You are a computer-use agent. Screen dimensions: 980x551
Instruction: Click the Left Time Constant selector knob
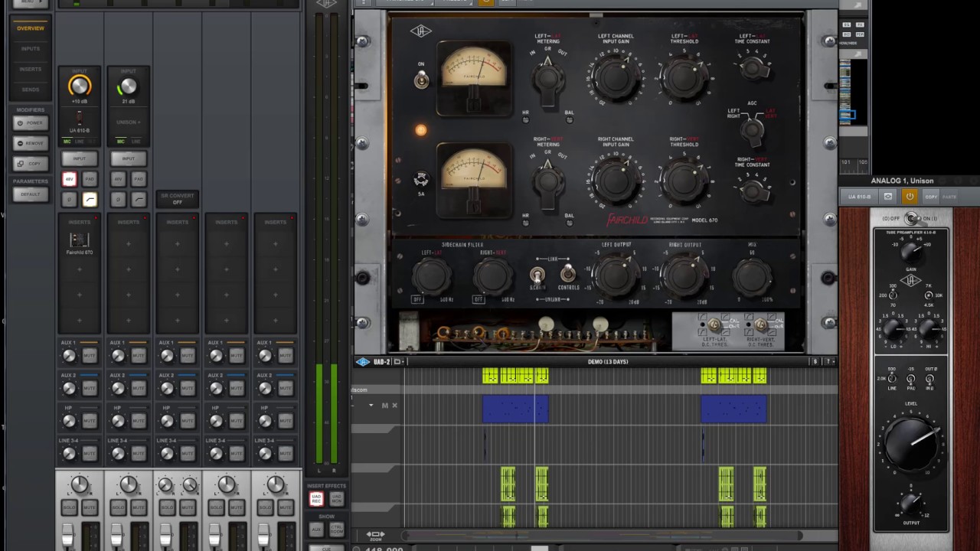pos(753,68)
